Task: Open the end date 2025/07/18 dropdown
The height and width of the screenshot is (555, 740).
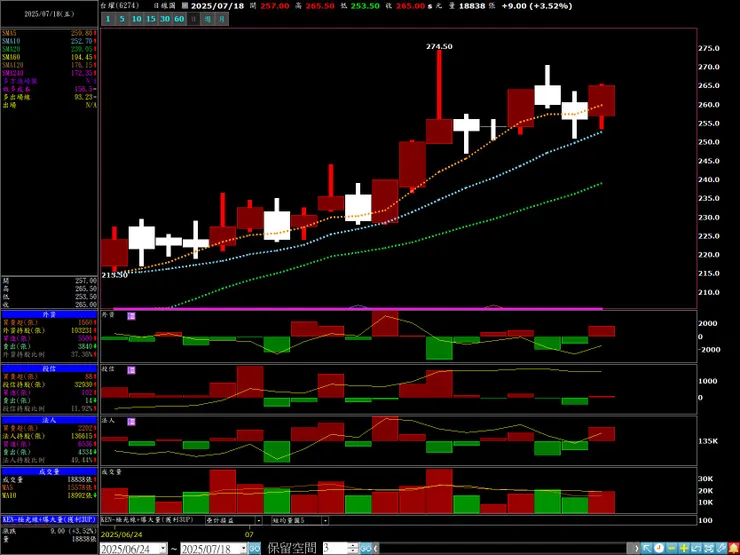Action: pyautogui.click(x=244, y=548)
